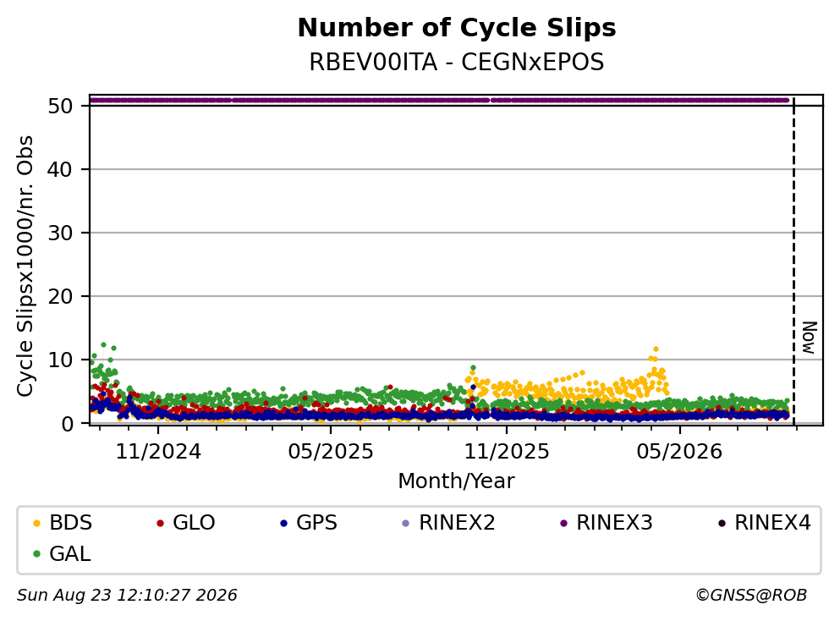Screen dimensions: 840x621
Task: Click the dashed Now marker line
Action: point(793,261)
